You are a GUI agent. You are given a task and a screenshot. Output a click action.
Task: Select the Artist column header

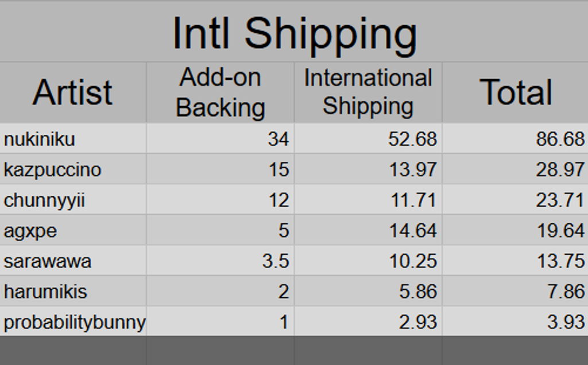click(73, 92)
